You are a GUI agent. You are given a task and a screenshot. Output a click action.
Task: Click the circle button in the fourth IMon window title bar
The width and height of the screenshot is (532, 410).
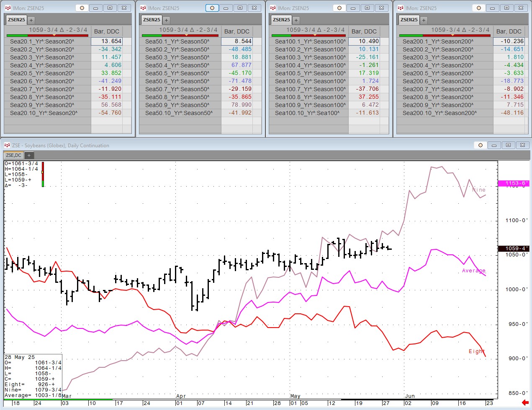point(479,8)
